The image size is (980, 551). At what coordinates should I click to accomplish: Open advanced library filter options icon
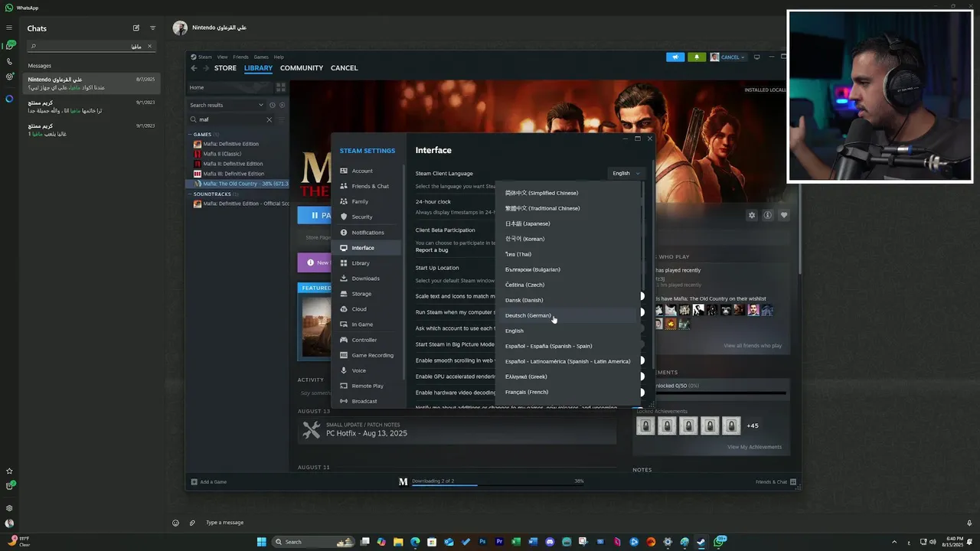[x=281, y=119]
